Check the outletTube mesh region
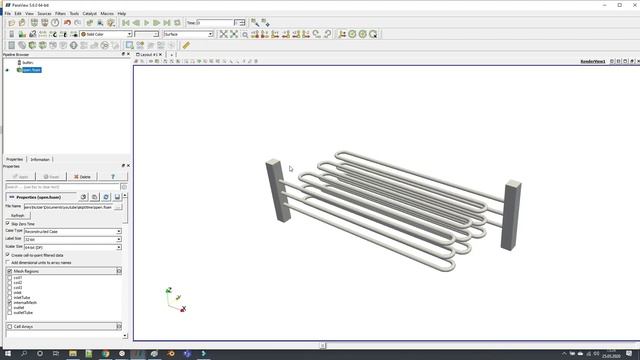Image resolution: width=640 pixels, height=360 pixels. click(10, 313)
